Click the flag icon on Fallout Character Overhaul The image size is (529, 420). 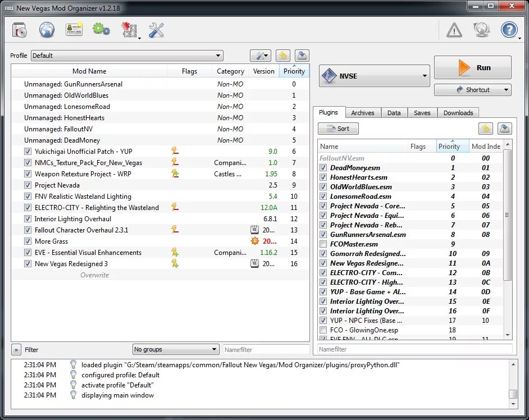point(175,230)
